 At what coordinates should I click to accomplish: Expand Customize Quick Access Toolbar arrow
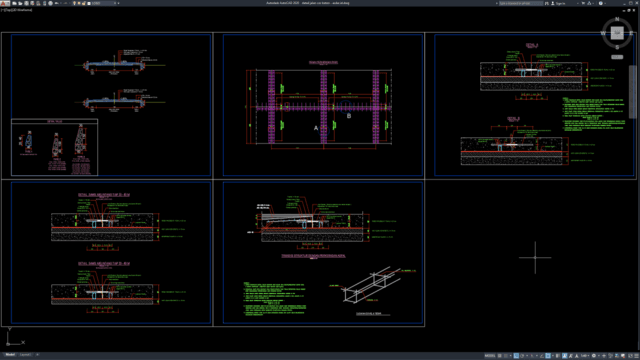(118, 3)
